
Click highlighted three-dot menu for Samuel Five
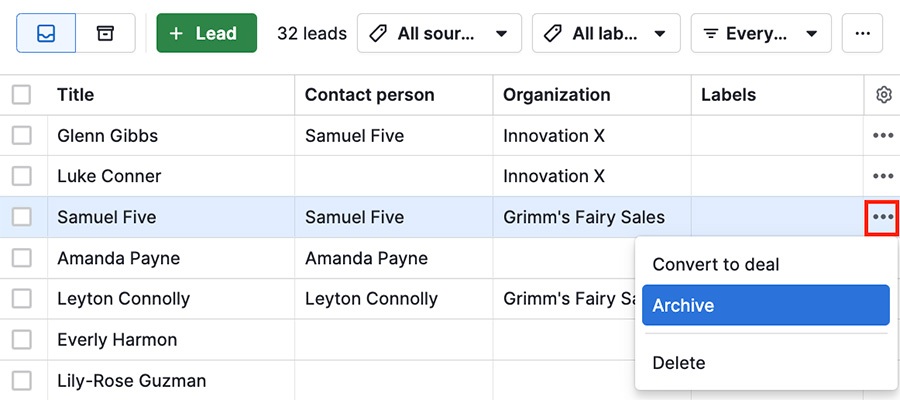tap(882, 217)
